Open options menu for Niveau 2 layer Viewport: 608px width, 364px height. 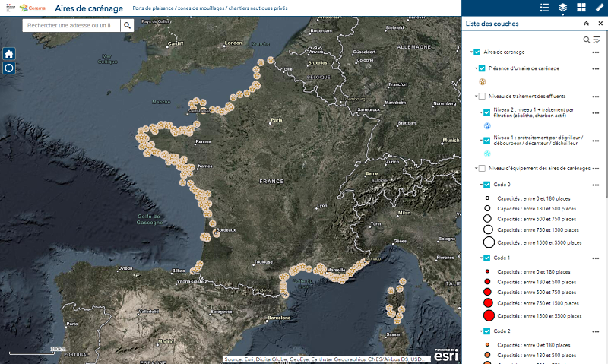click(596, 112)
